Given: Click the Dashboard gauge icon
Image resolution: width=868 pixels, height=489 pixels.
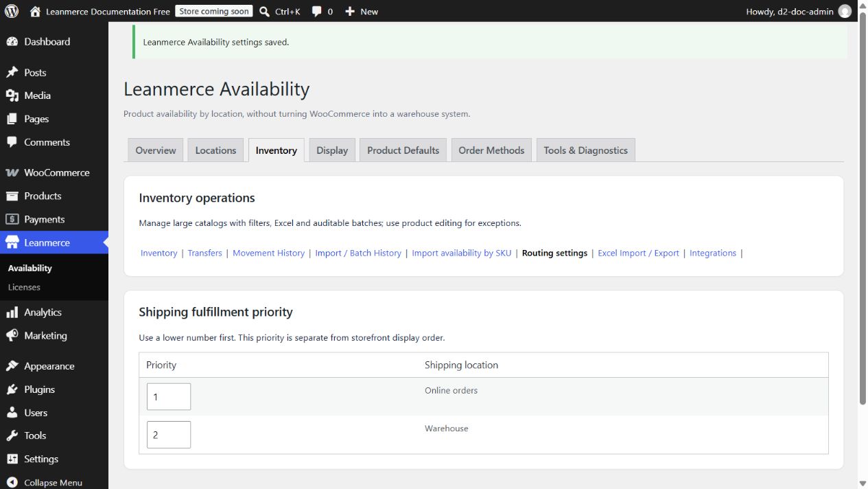Looking at the screenshot, I should pos(12,42).
